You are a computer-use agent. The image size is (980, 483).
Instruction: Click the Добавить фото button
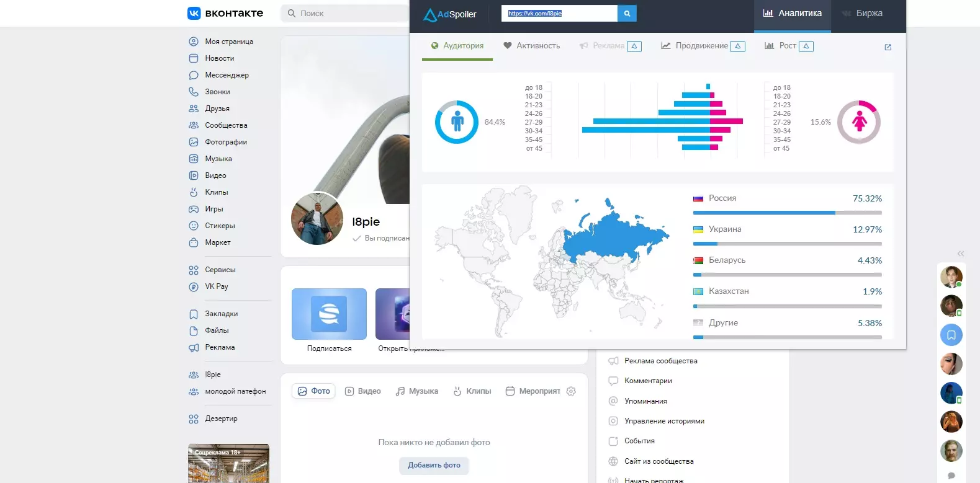tap(434, 465)
